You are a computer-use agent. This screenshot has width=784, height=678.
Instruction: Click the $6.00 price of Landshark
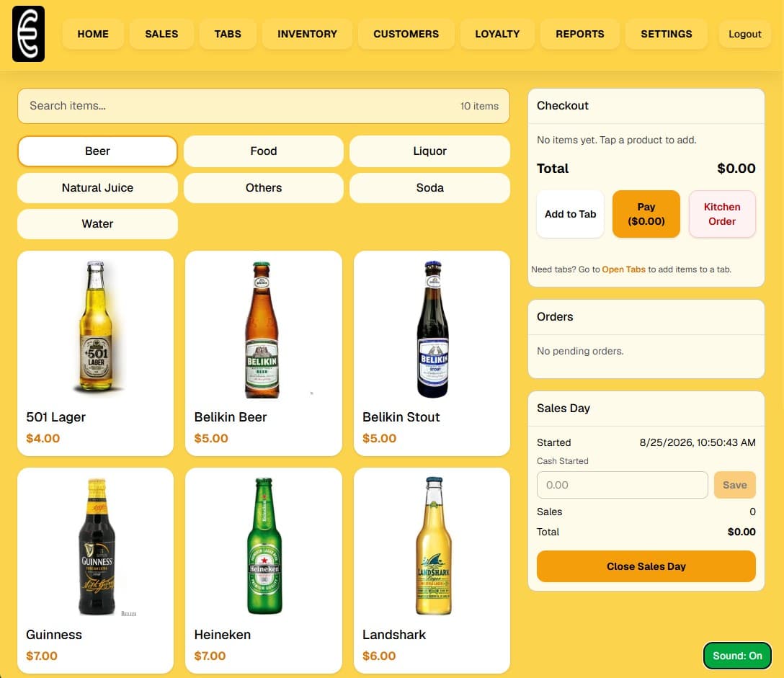pos(379,656)
